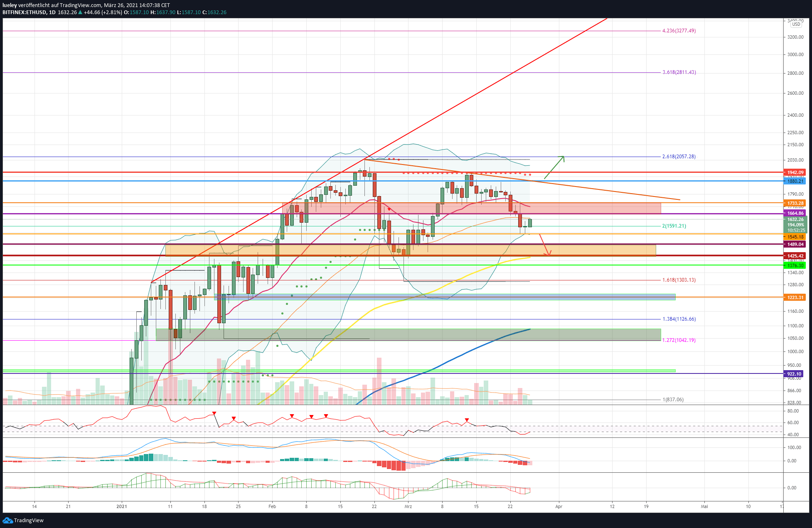This screenshot has width=812, height=528.
Task: Select the 2.618(2057.28) Fibonacci label
Action: (x=679, y=157)
